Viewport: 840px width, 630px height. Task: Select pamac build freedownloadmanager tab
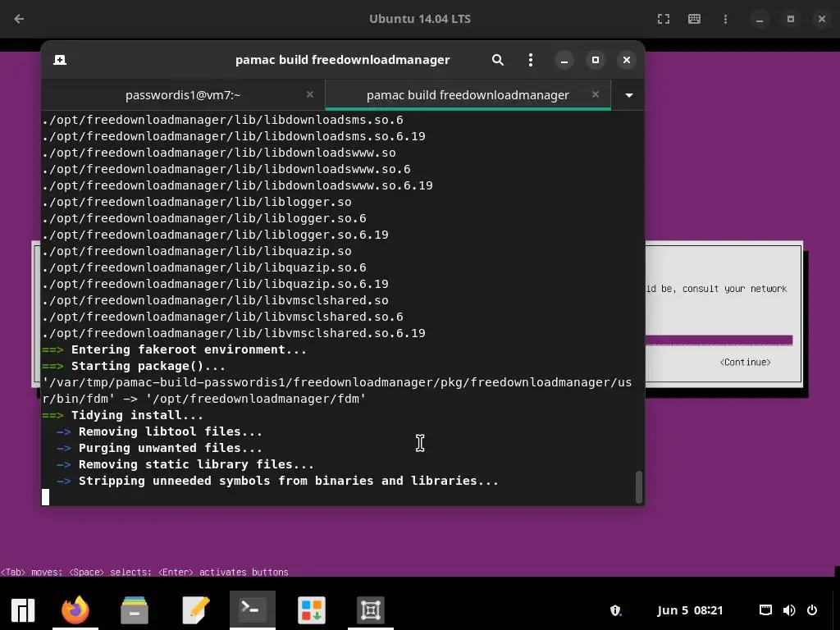tap(468, 95)
